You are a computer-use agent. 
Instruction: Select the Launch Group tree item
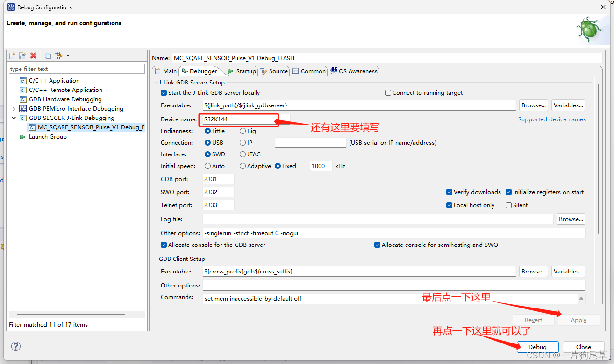48,137
